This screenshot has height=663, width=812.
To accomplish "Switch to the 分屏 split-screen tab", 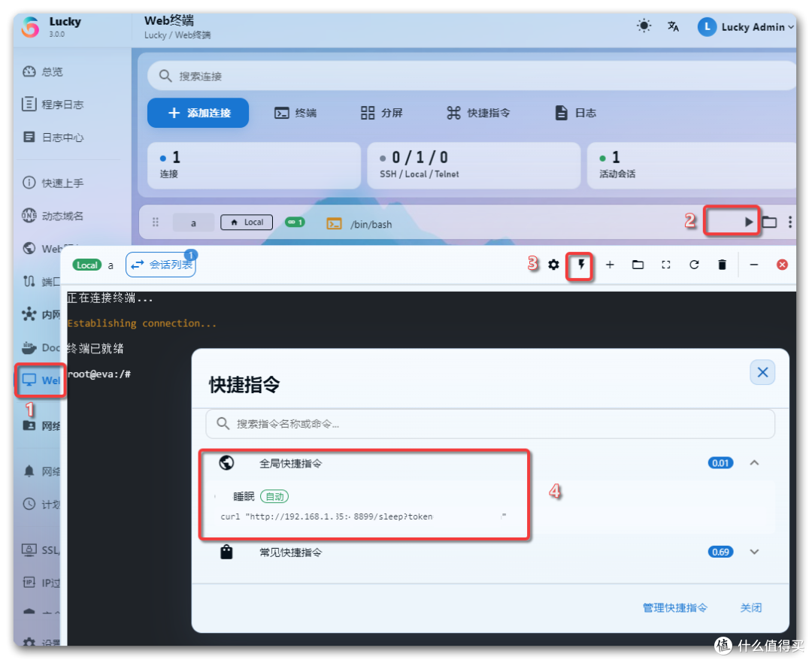I will coord(381,113).
